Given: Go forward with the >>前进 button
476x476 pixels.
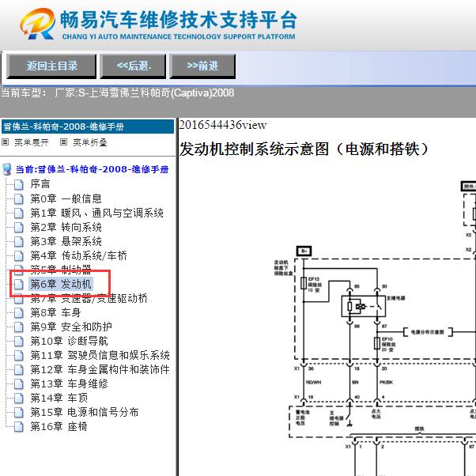Looking at the screenshot, I should pos(202,66).
